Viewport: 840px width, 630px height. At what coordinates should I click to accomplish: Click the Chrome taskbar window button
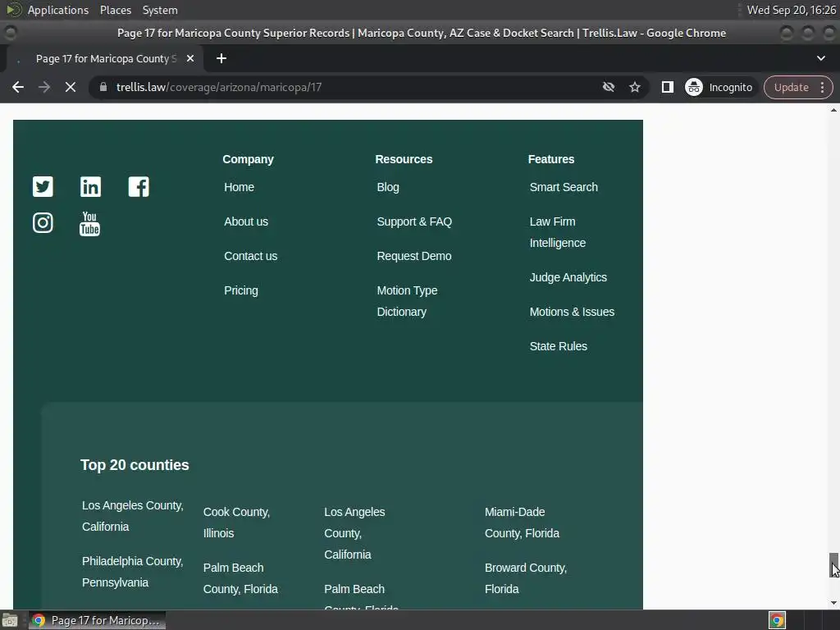(97, 620)
